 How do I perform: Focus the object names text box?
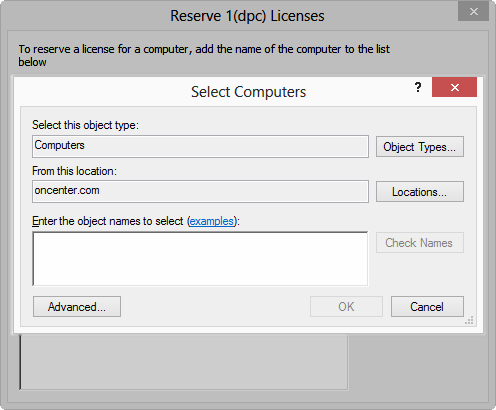tap(200, 259)
